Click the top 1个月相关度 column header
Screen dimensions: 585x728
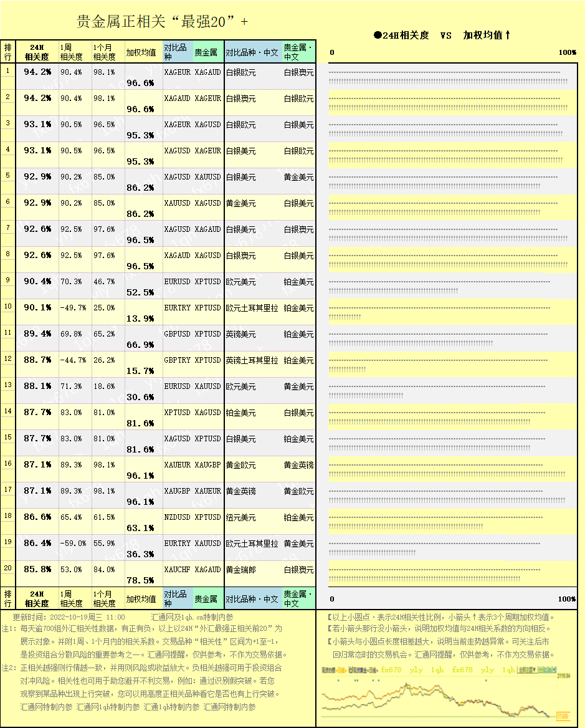coord(104,52)
